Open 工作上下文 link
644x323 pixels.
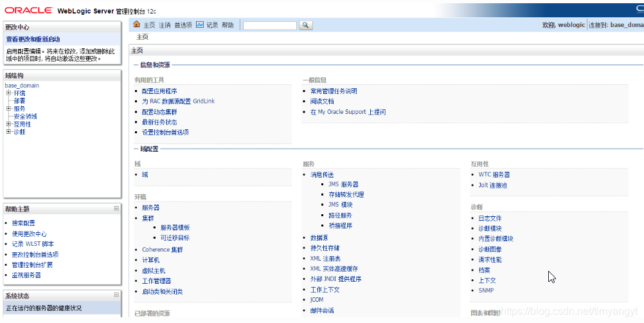click(325, 290)
